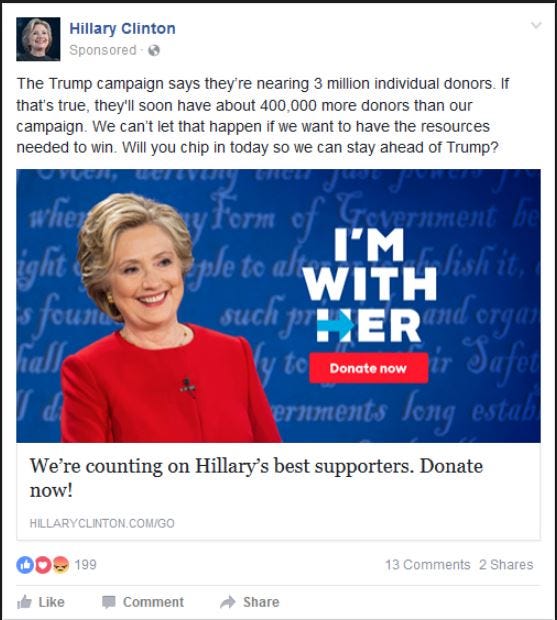Click the Sponsored label
This screenshot has height=620, width=557.
(x=103, y=50)
